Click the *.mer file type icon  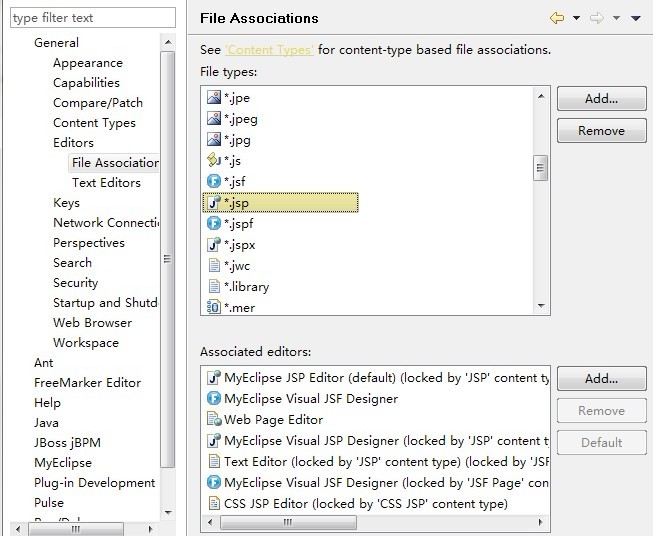pos(214,307)
